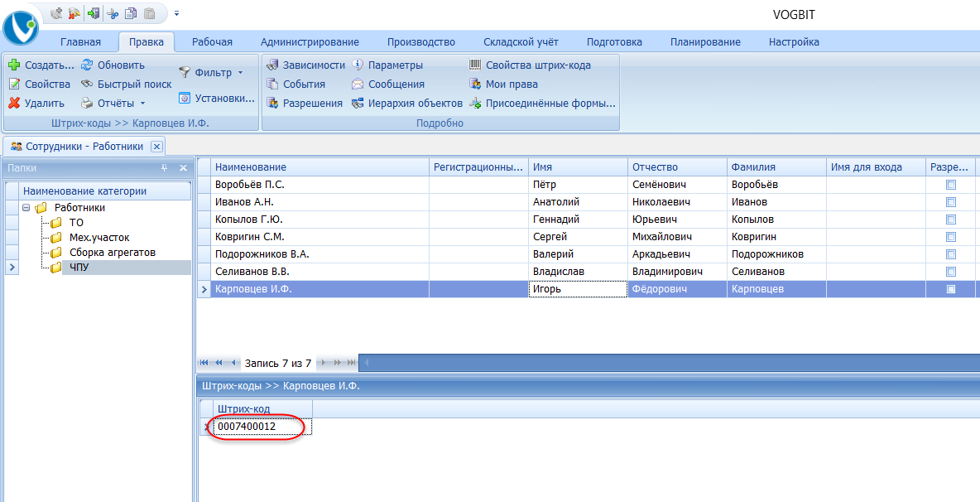Click the Обновить refresh icon
The height and width of the screenshot is (502, 980).
tap(87, 65)
